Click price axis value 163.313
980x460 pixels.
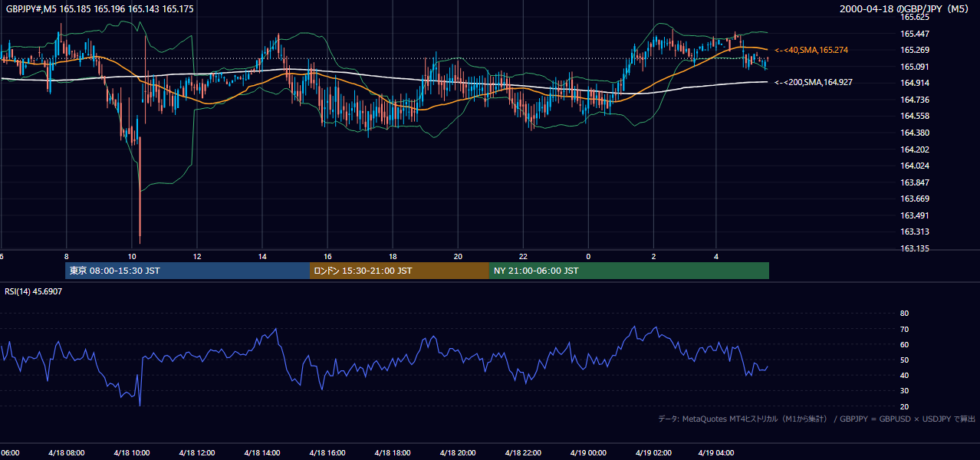pyautogui.click(x=914, y=232)
